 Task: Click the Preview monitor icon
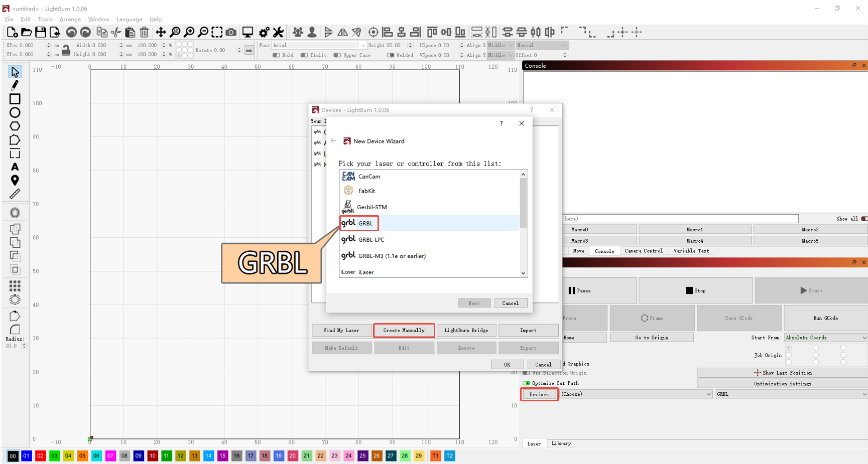coord(247,32)
